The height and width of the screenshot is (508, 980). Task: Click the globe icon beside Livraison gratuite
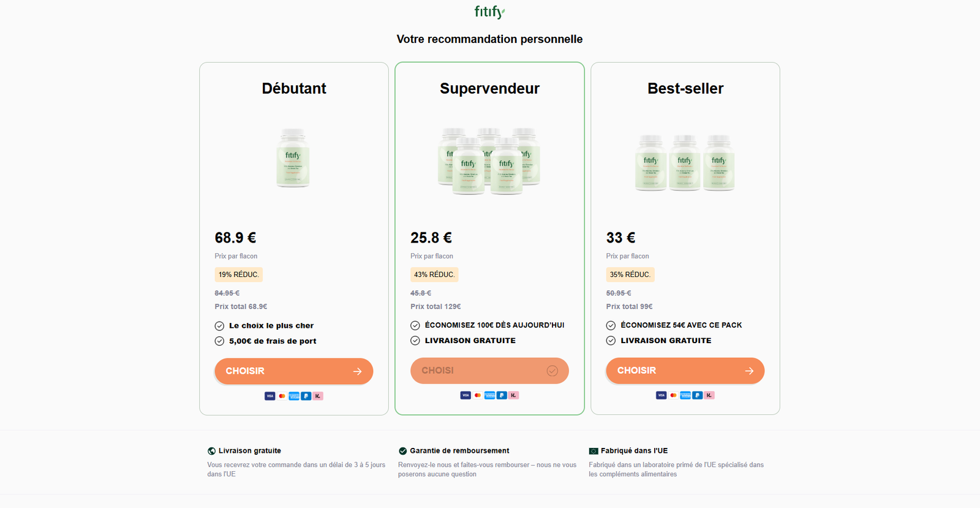(211, 451)
